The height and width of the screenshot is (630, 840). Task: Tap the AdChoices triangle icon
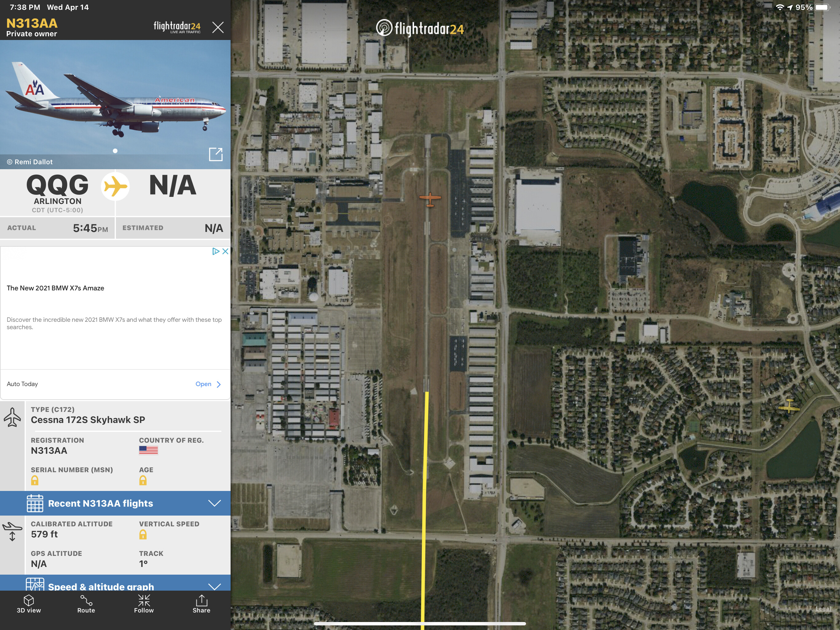pos(215,251)
